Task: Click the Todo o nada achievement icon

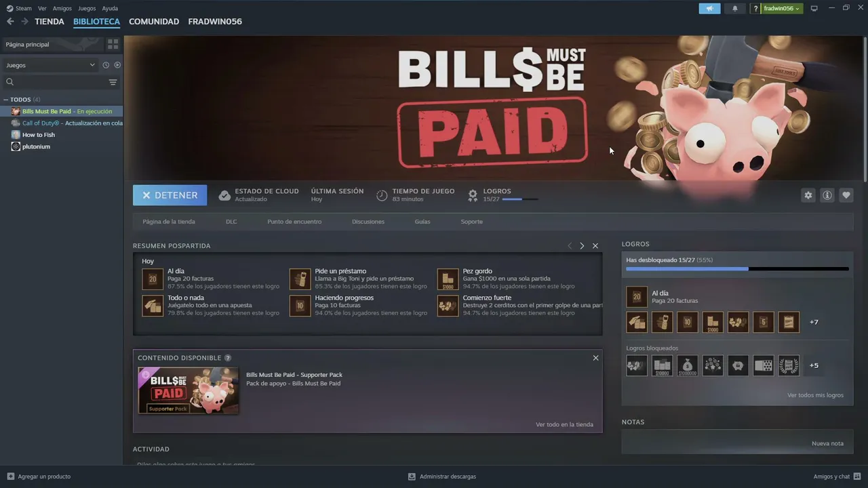Action: (153, 305)
